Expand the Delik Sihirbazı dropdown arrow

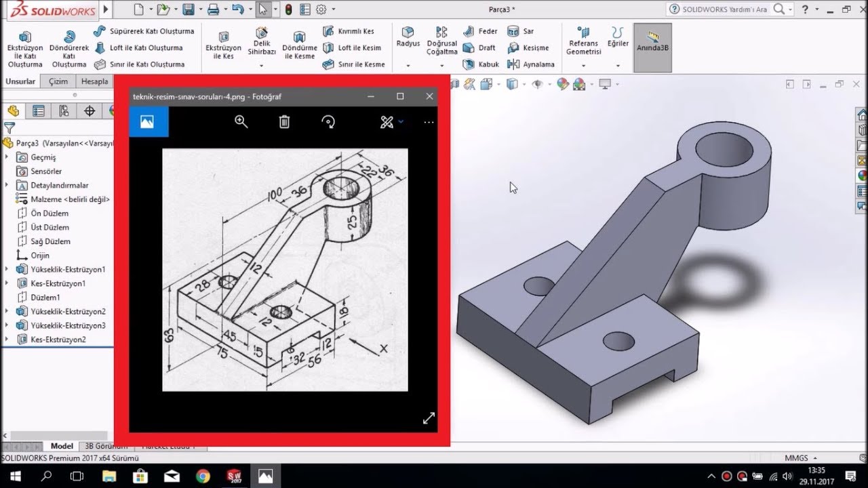pyautogui.click(x=262, y=66)
